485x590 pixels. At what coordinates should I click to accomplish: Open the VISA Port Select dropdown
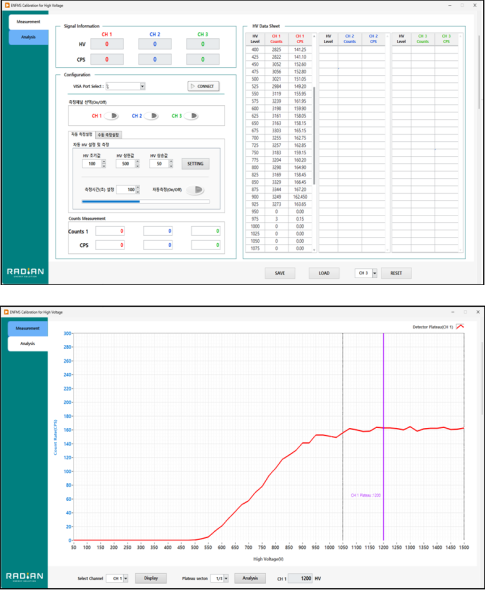pos(143,86)
